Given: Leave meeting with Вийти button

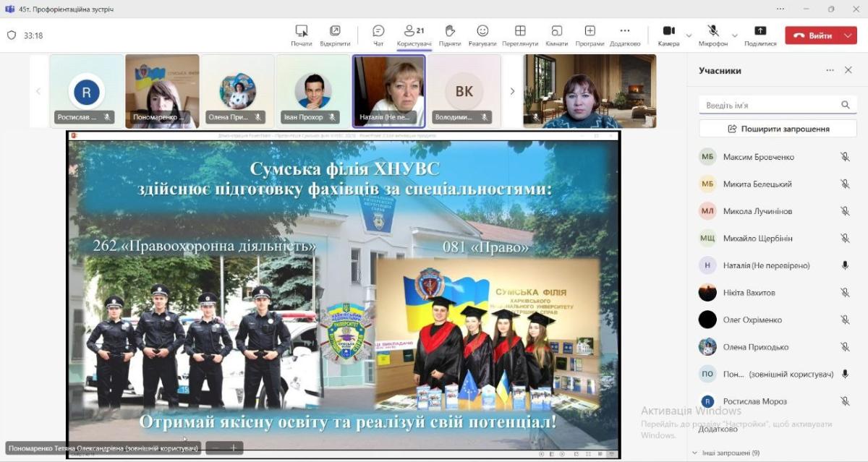Looking at the screenshot, I should 812,35.
